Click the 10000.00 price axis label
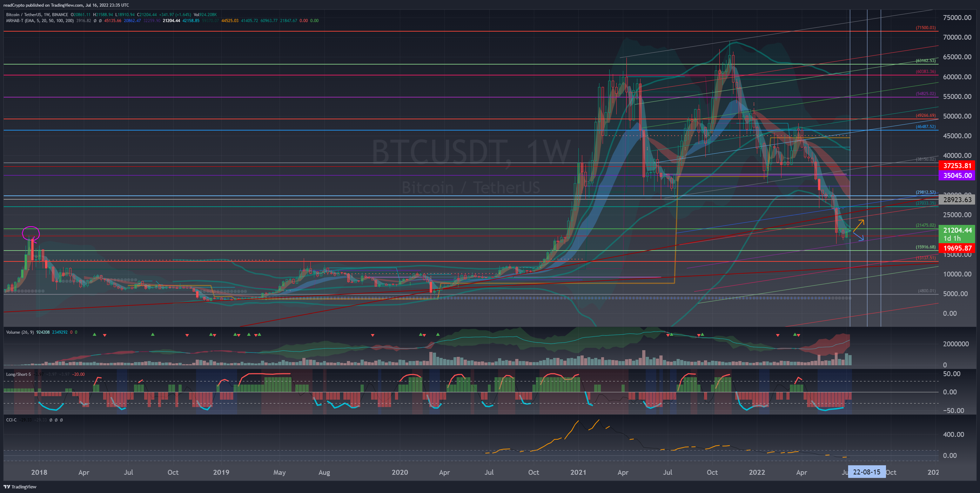 (x=957, y=274)
